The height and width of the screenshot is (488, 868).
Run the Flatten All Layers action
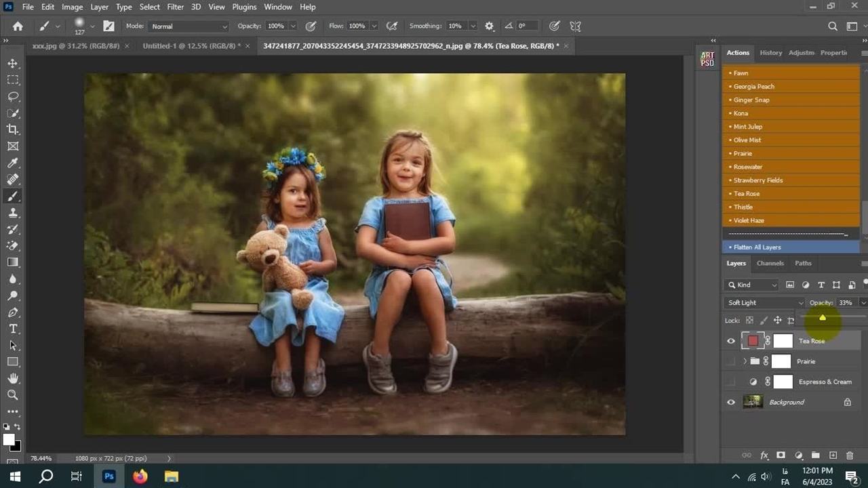757,247
